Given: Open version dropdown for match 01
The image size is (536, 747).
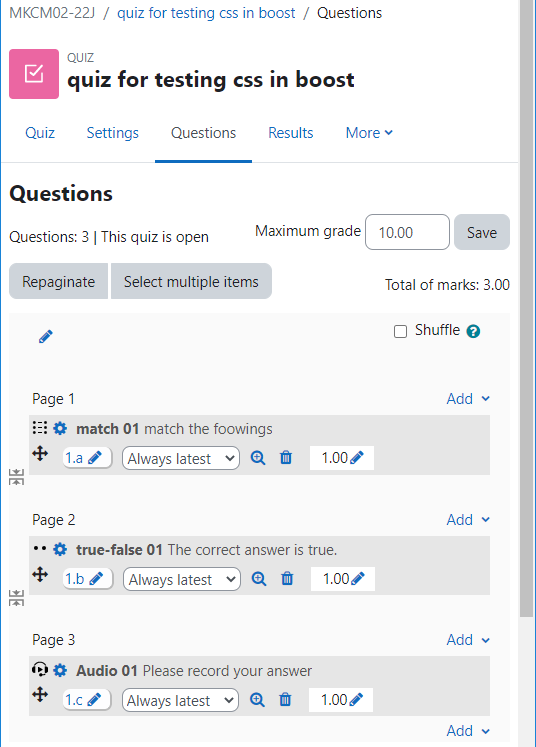Looking at the screenshot, I should pos(181,458).
